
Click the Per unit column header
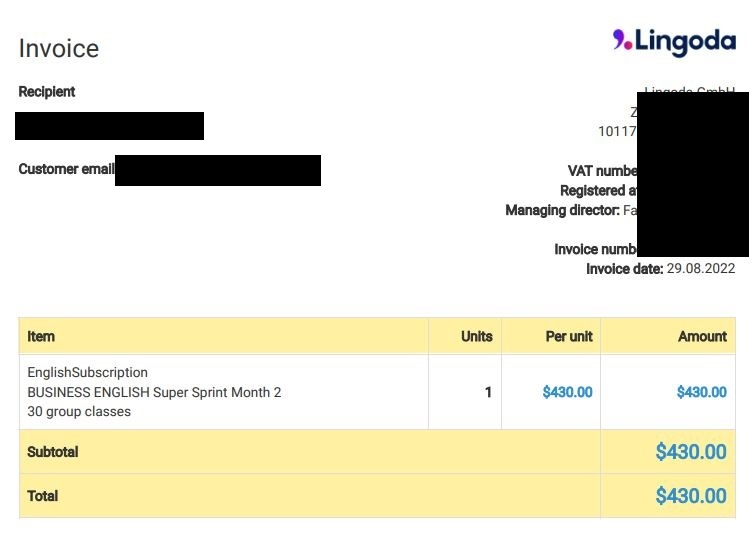(569, 336)
